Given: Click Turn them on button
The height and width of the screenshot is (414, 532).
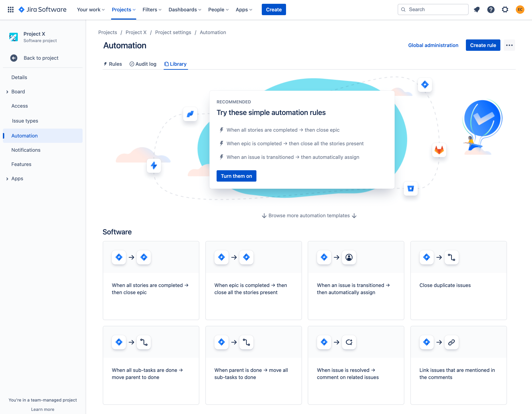Looking at the screenshot, I should (236, 175).
